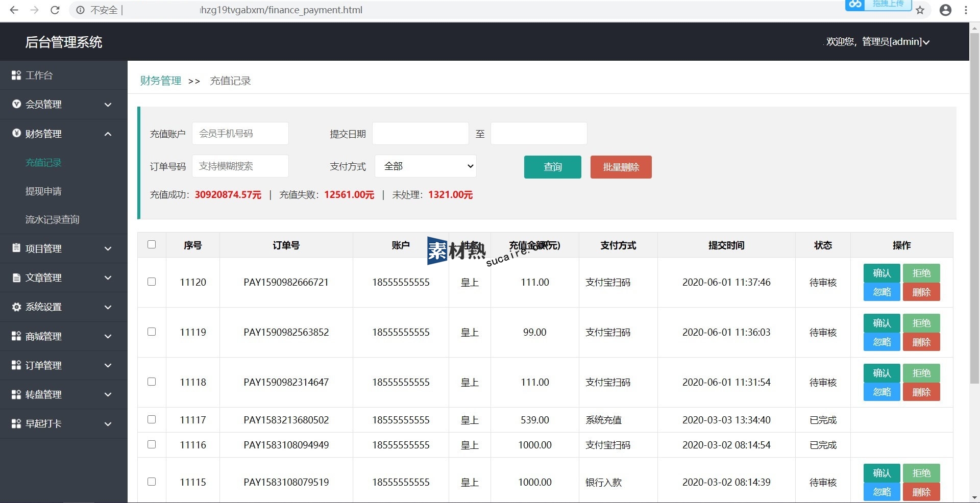The image size is (980, 503).
Task: Open the browser three-dot menu
Action: tap(966, 10)
